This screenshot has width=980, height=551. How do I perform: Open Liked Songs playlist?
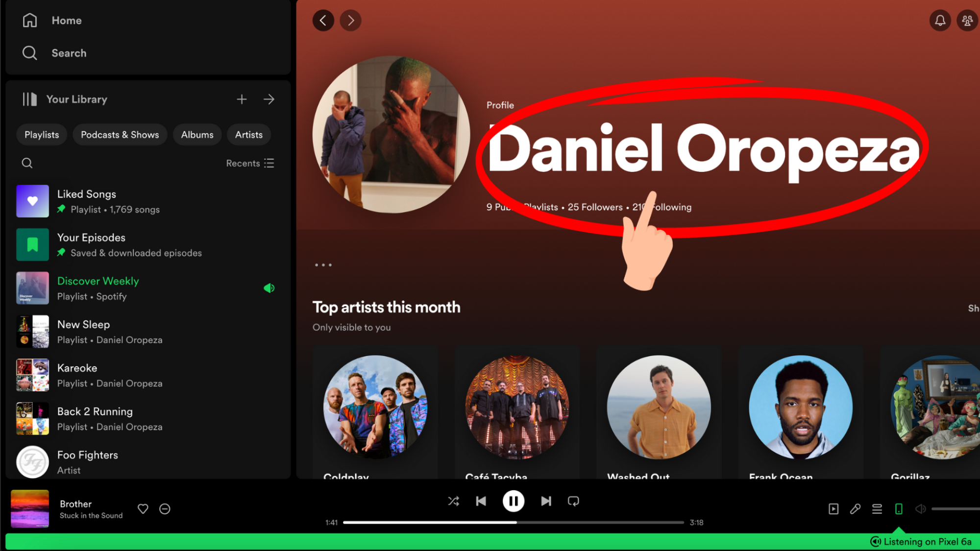coord(148,201)
